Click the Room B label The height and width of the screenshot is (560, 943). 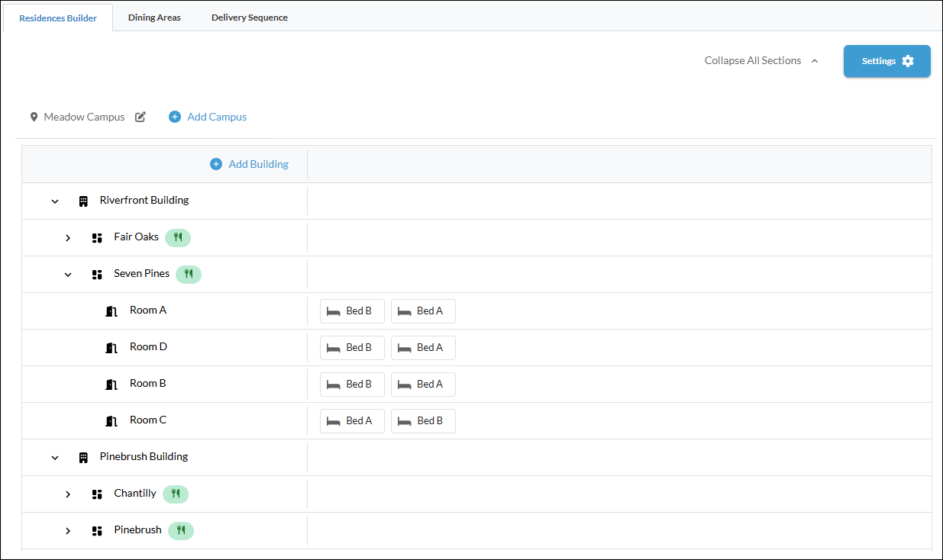point(148,384)
